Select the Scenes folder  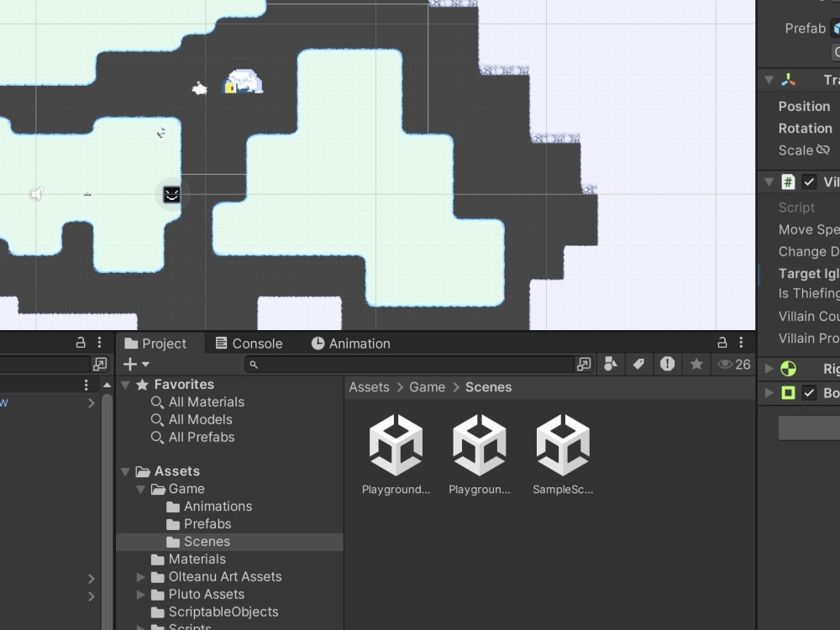(229, 542)
